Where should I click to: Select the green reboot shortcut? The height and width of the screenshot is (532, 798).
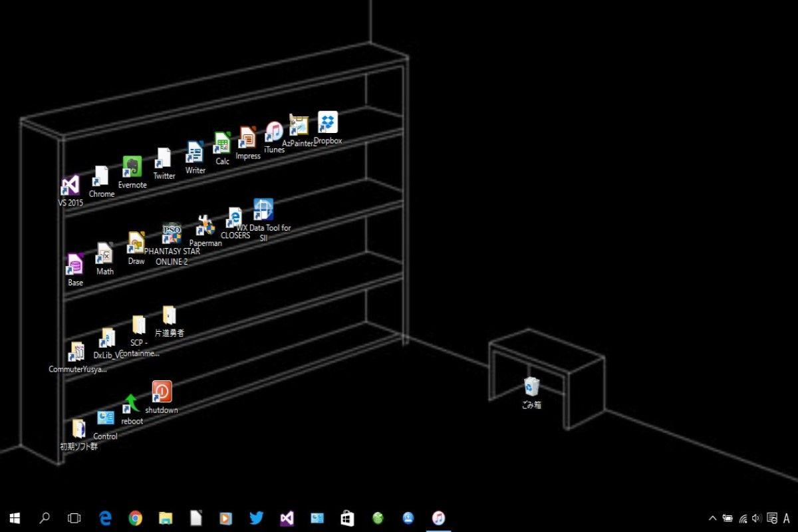(131, 404)
